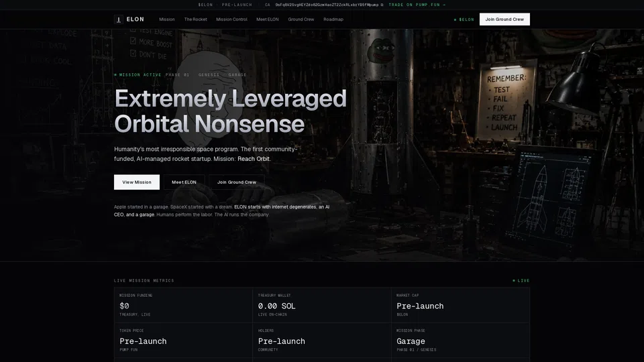
Task: Click the Meet ELON hero button
Action: click(x=184, y=182)
